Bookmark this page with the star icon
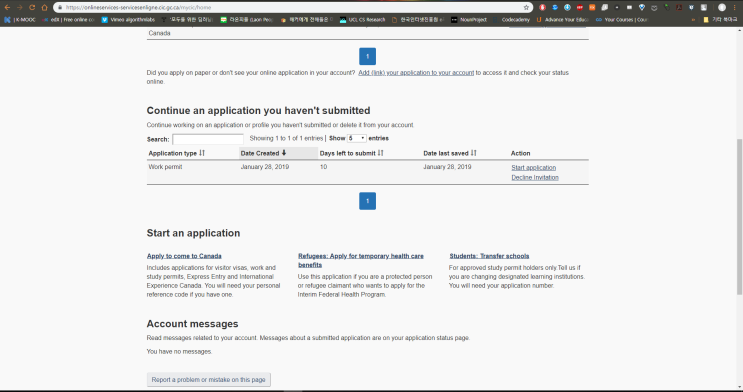Image resolution: width=743 pixels, height=392 pixels. pos(526,8)
